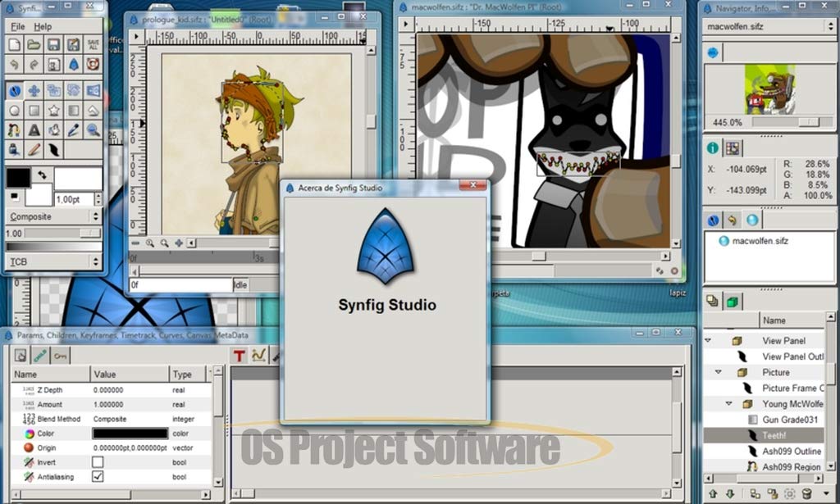Open the File menu in the toolbox
Screen dimensions: 840x504
point(18,26)
